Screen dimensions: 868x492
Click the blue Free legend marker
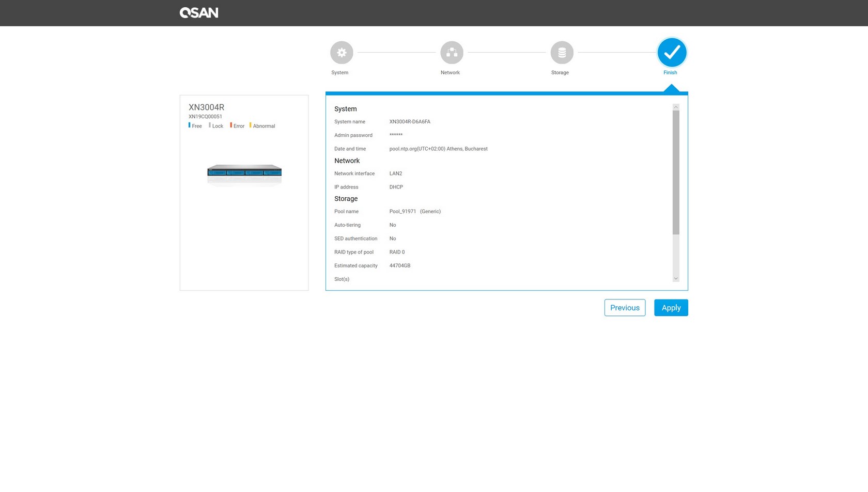pyautogui.click(x=189, y=125)
